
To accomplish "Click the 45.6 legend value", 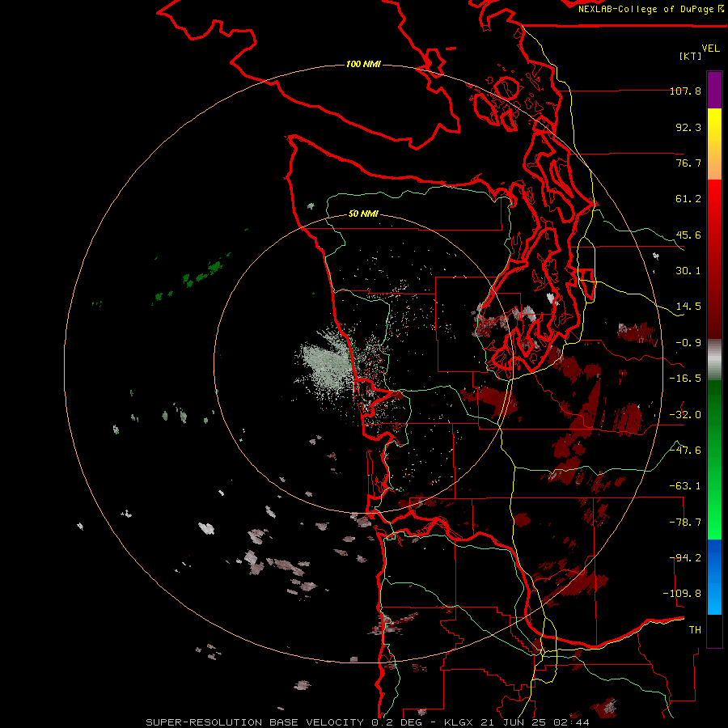I will [x=688, y=235].
